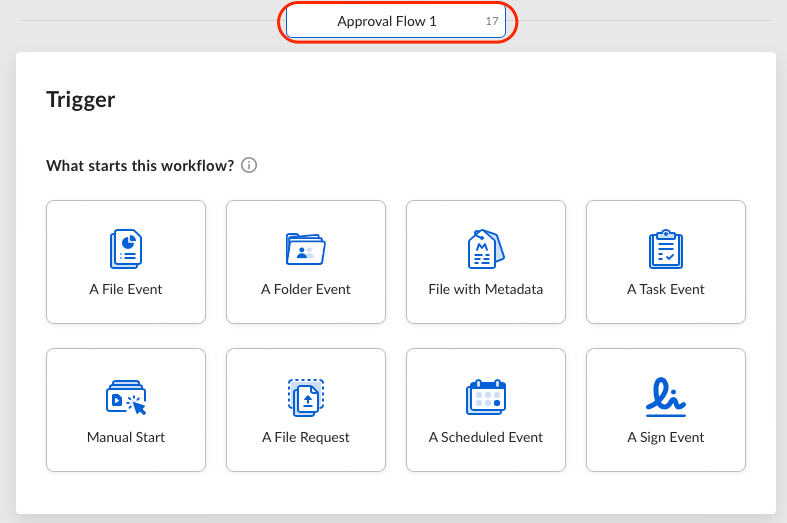787x523 pixels.
Task: Choose 'A Scheduled Event' label
Action: [486, 438]
